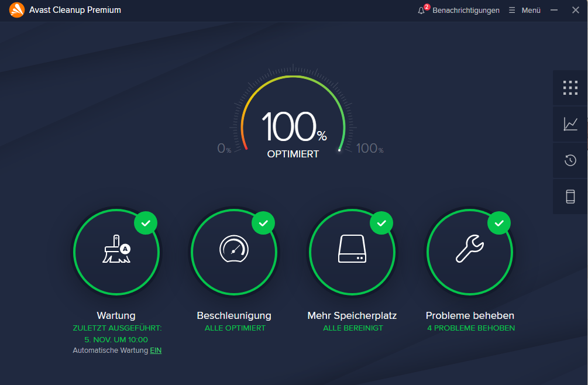Click the green checkmark badge on Wartung
The height and width of the screenshot is (385, 588).
point(146,223)
